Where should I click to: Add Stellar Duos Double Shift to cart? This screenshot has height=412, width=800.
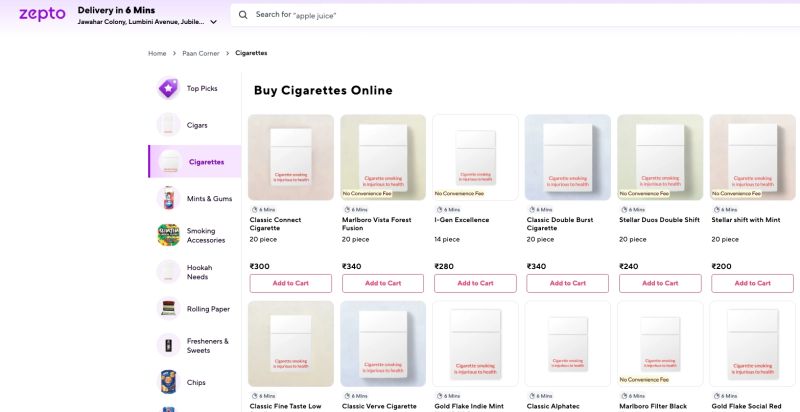point(660,283)
